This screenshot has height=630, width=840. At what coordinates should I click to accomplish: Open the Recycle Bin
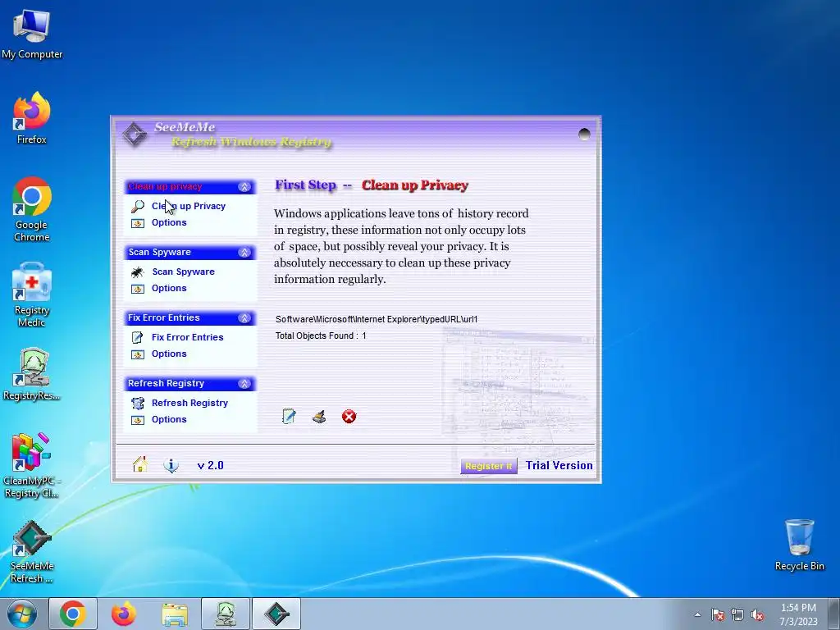tap(799, 545)
